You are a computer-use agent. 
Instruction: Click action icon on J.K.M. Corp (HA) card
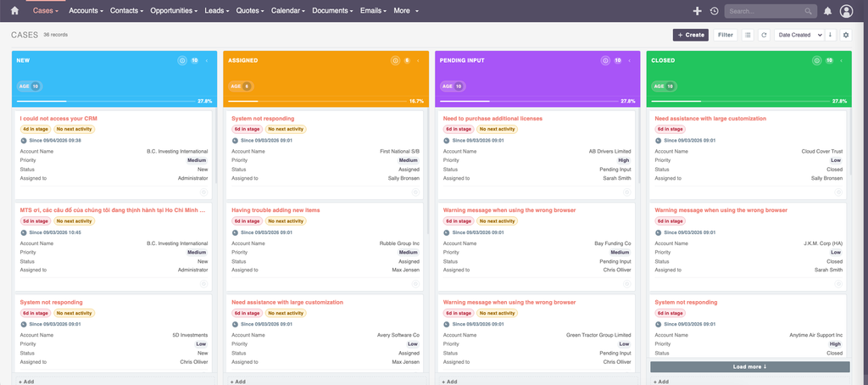click(x=838, y=283)
